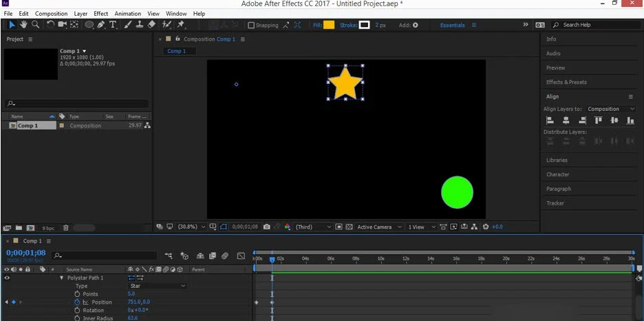Select the Type text tool
Image resolution: width=644 pixels, height=321 pixels.
click(x=113, y=25)
